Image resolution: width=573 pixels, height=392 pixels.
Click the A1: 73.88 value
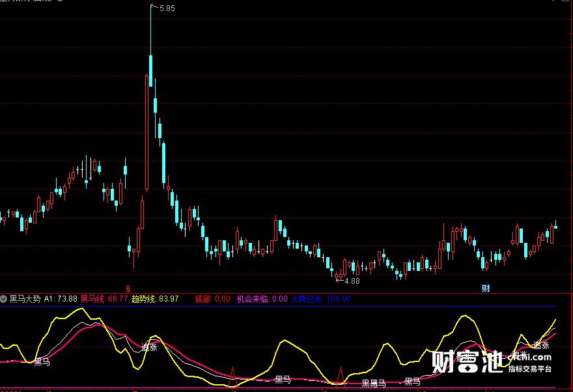point(61,299)
